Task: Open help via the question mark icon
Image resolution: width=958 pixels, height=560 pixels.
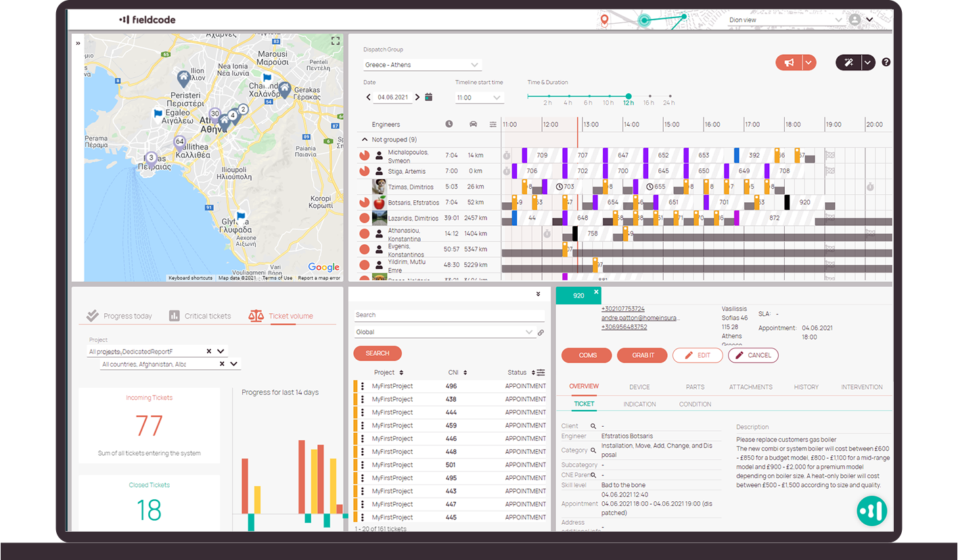Action: 886,62
